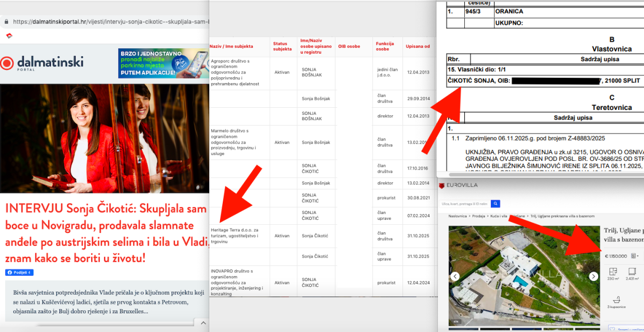This screenshot has height=332, width=644.
Task: Sort by the Upisana od column header
Action: (x=419, y=46)
